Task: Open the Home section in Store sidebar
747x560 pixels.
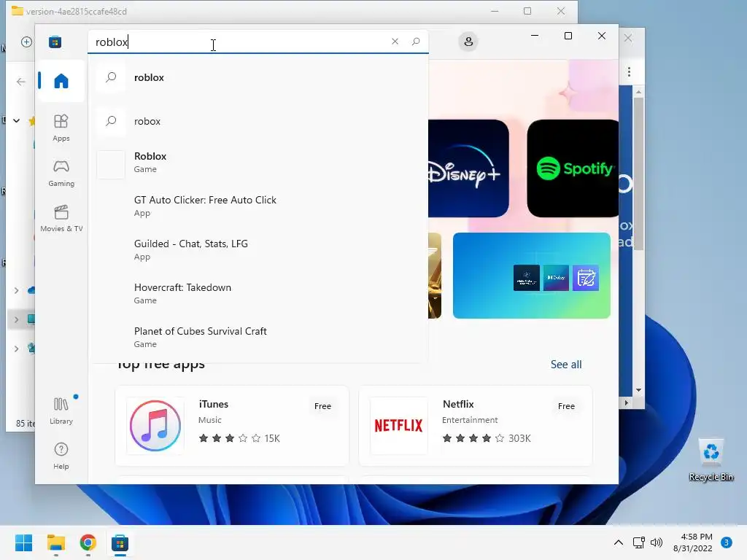Action: pos(61,81)
